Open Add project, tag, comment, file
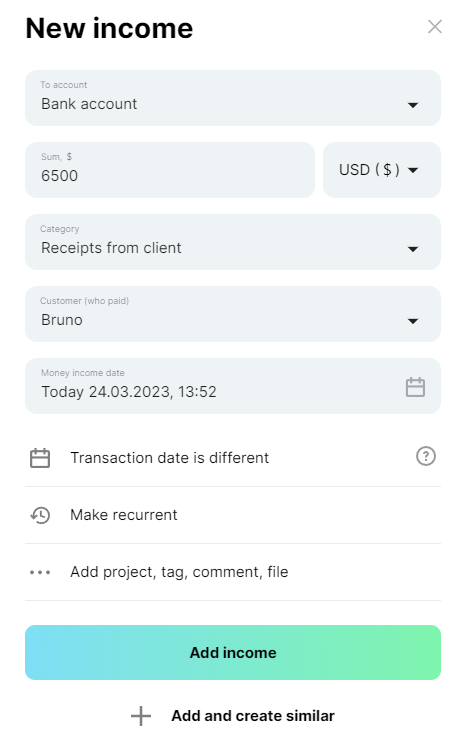 [x=179, y=572]
